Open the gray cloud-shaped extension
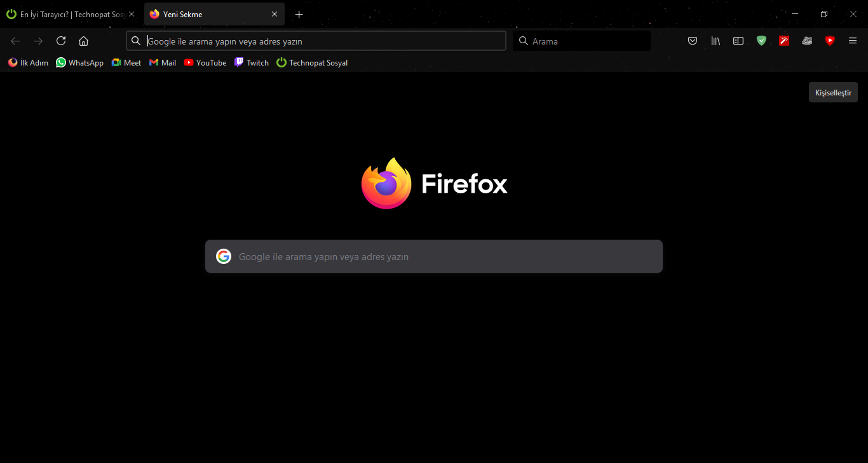This screenshot has width=868, height=463. [x=807, y=41]
